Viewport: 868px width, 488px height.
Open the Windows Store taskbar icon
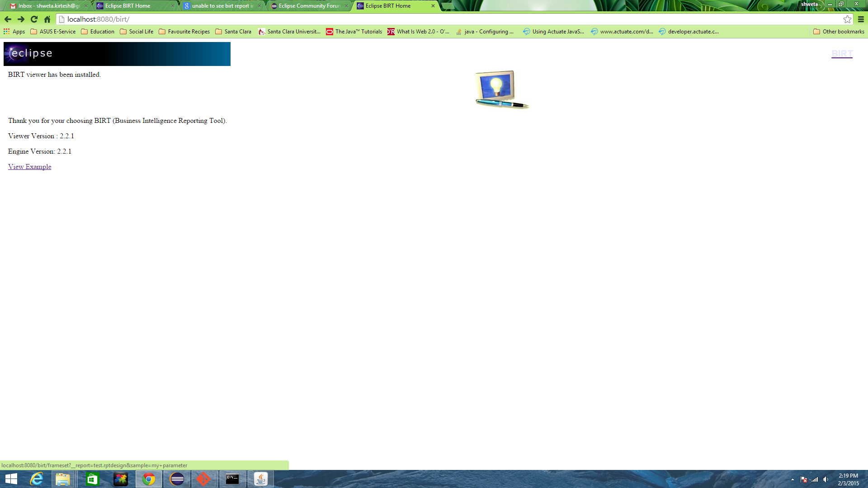(92, 479)
